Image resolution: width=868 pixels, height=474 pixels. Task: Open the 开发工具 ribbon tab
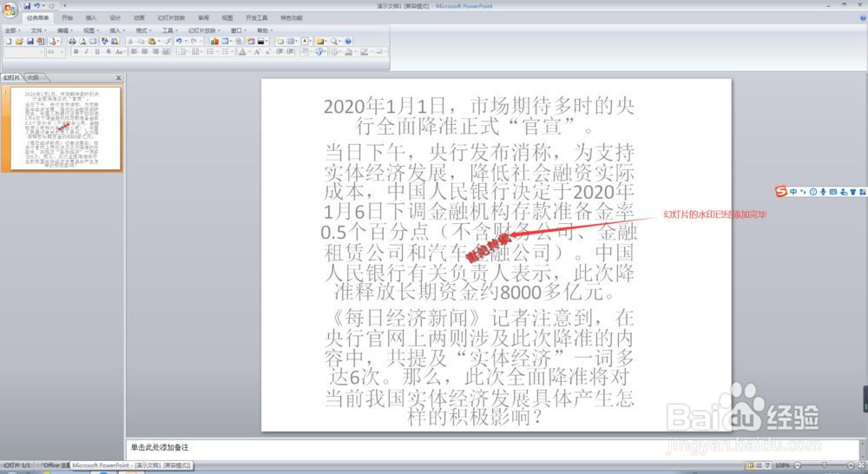[256, 18]
